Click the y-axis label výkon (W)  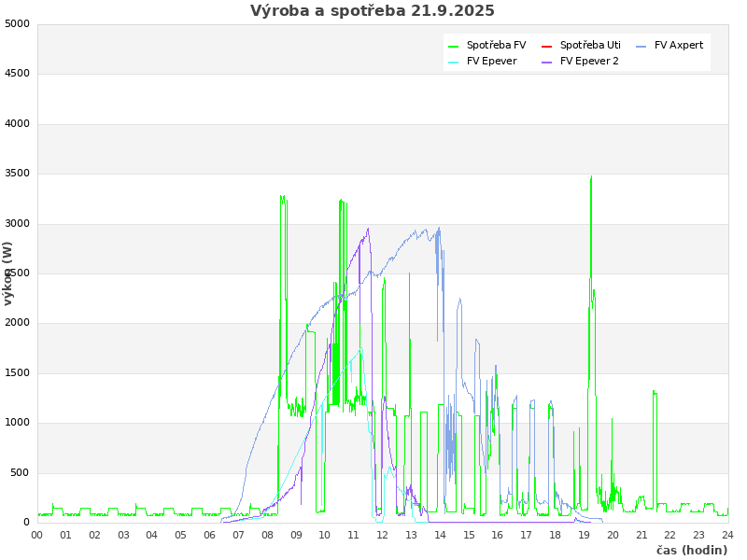click(8, 273)
